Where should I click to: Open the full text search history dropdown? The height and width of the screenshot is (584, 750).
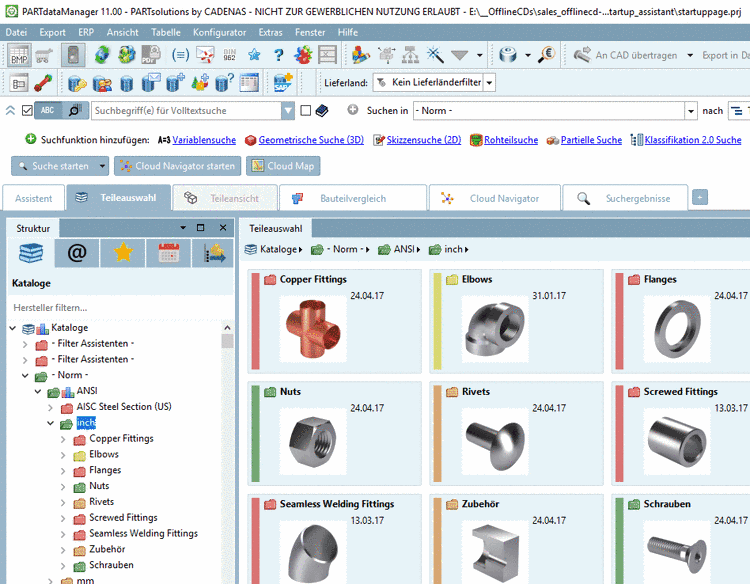[288, 111]
